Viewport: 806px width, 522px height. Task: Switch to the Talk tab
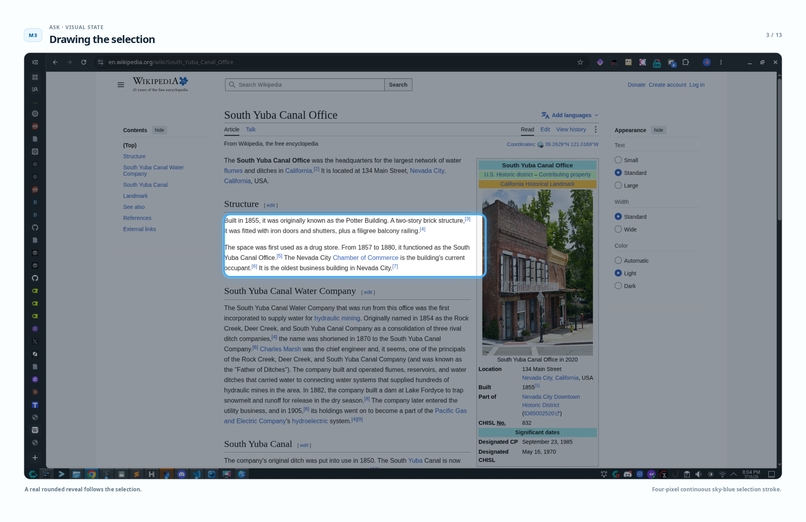click(x=250, y=129)
